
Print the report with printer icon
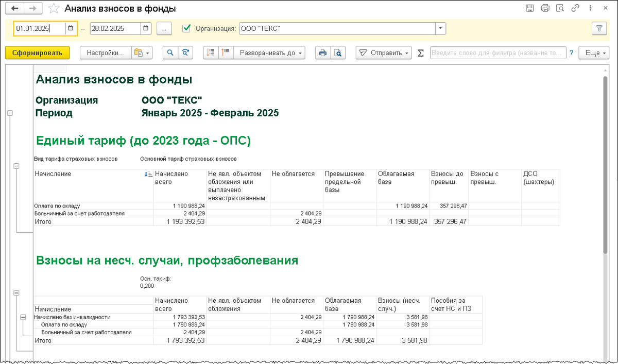point(322,53)
